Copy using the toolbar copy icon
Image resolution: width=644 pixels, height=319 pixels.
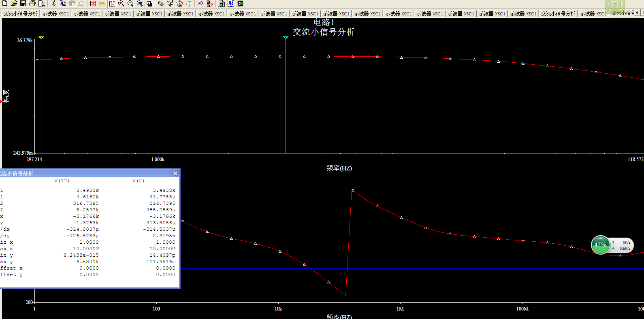[63, 4]
